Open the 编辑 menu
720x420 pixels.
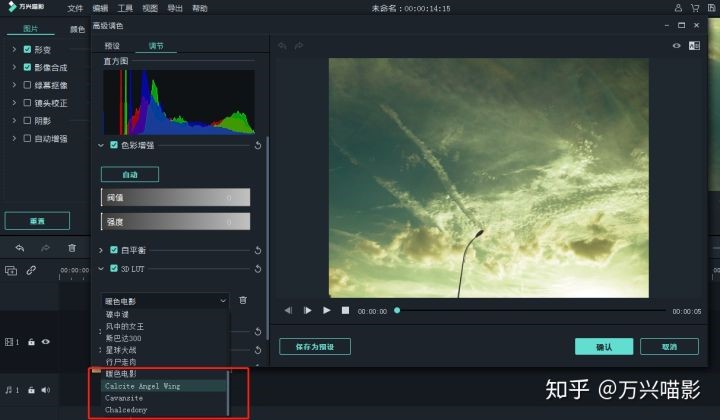(x=100, y=8)
